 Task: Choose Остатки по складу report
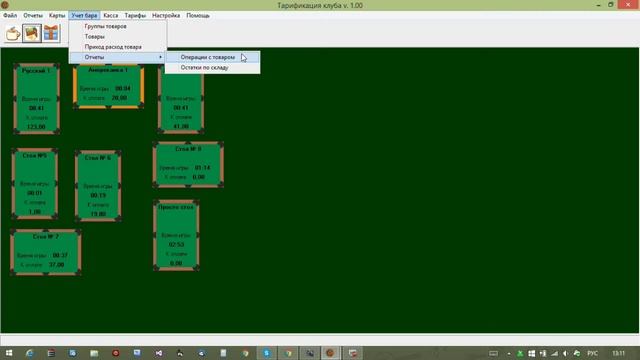tap(212, 68)
